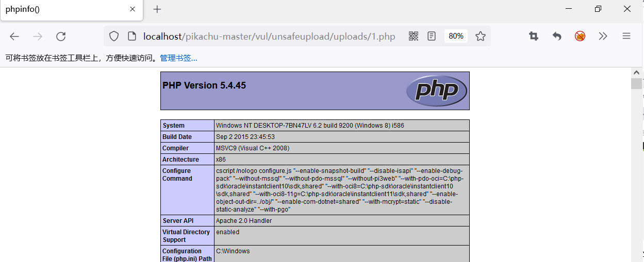Select the enabled value cell
The image size is (644, 262).
342,236
